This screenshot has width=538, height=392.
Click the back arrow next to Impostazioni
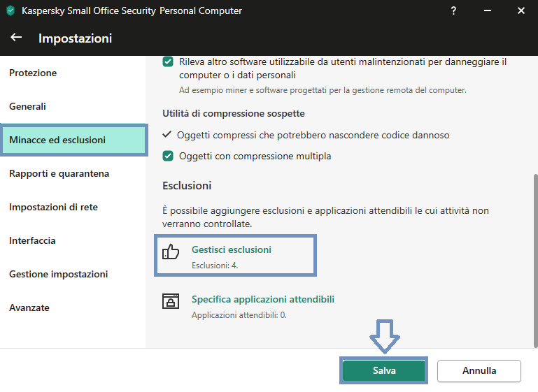[16, 37]
